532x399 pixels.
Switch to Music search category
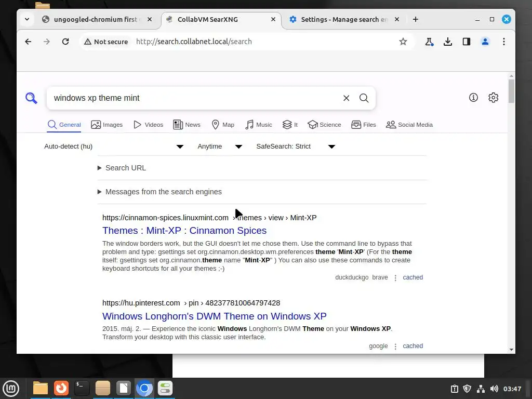pyautogui.click(x=259, y=125)
